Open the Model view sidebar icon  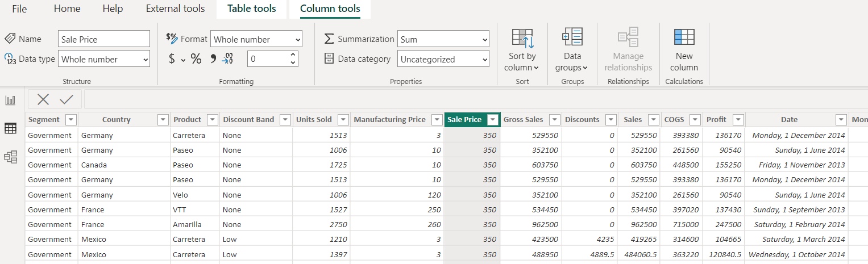10,157
